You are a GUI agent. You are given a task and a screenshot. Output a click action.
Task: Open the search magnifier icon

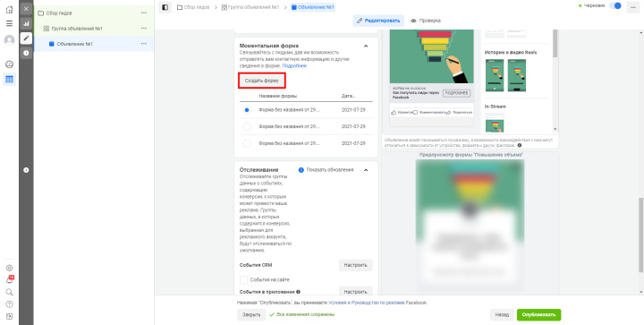(9, 292)
